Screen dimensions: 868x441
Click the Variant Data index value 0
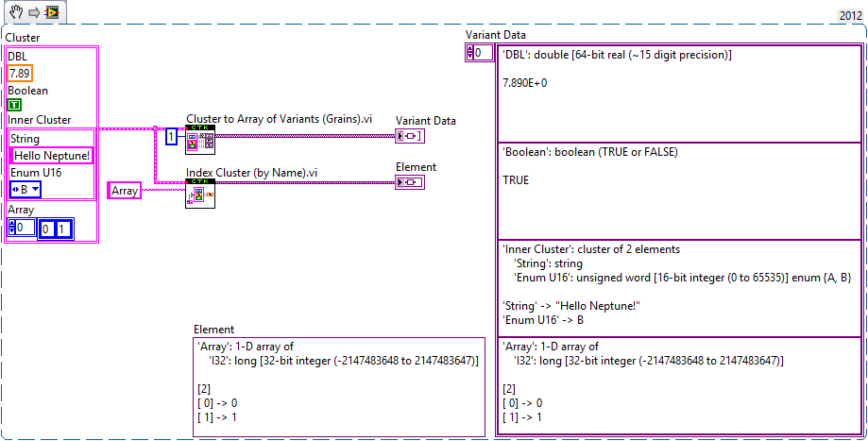[484, 53]
